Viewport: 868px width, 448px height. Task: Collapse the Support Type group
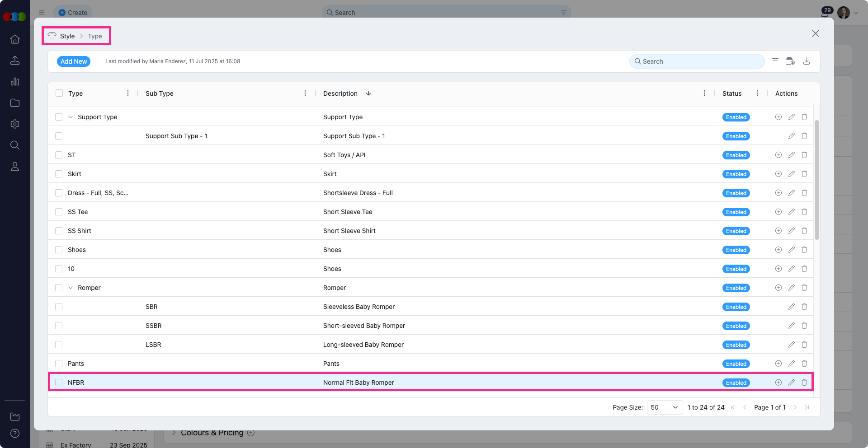coord(71,117)
